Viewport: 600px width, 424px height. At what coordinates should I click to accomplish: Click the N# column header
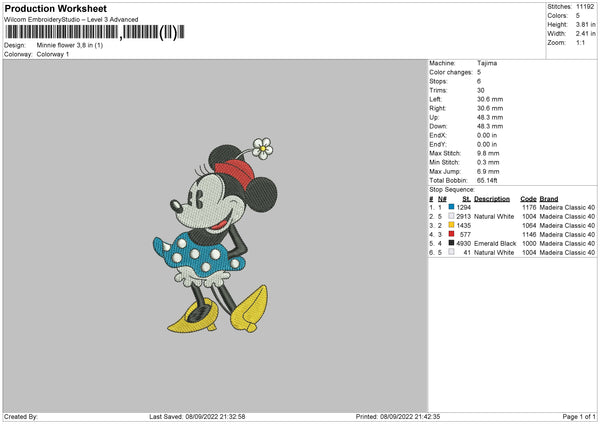pos(442,198)
